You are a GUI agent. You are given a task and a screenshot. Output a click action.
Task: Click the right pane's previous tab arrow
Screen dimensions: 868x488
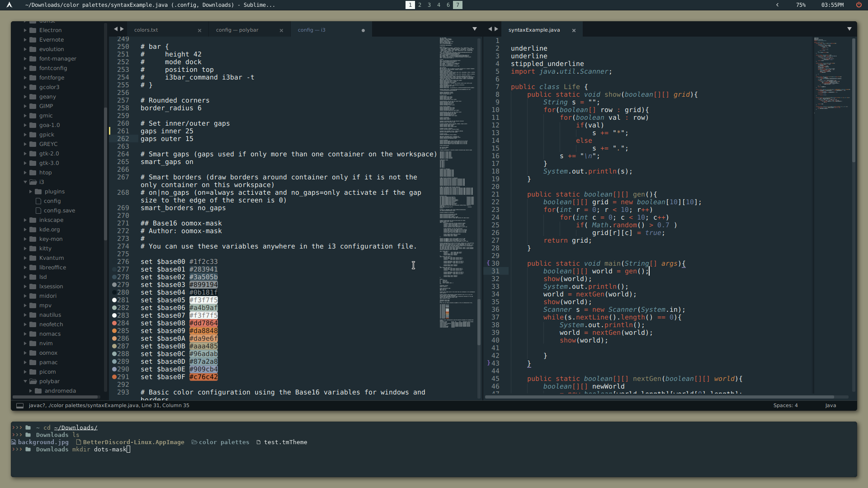coord(490,29)
